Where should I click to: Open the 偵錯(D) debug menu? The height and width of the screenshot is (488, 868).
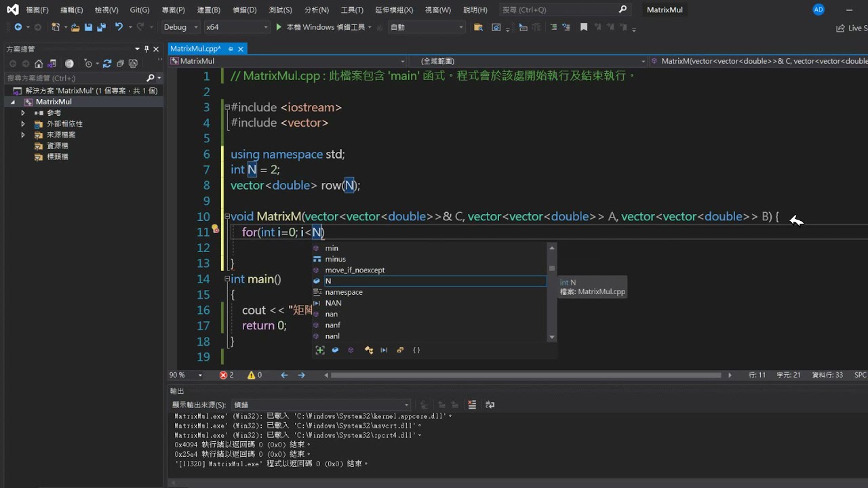(x=244, y=10)
